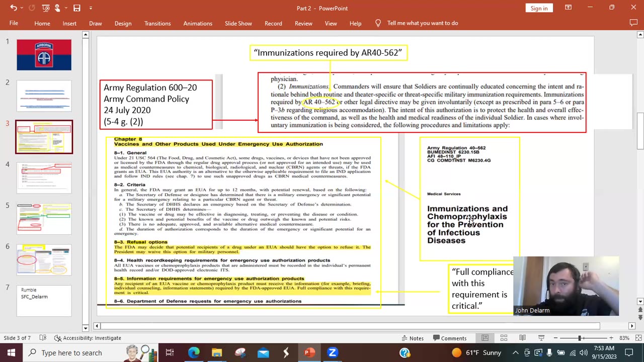The width and height of the screenshot is (644, 362).
Task: Open Zoom app from taskbar
Action: [x=332, y=352]
